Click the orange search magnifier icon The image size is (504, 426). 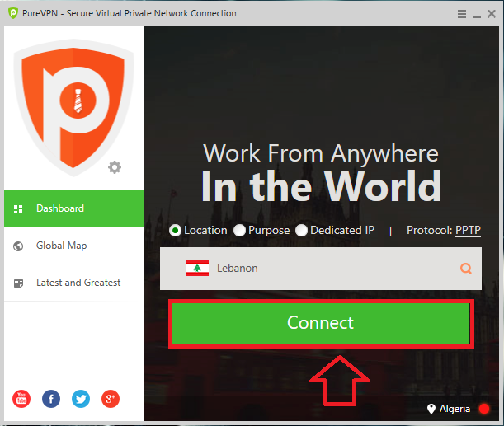466,269
